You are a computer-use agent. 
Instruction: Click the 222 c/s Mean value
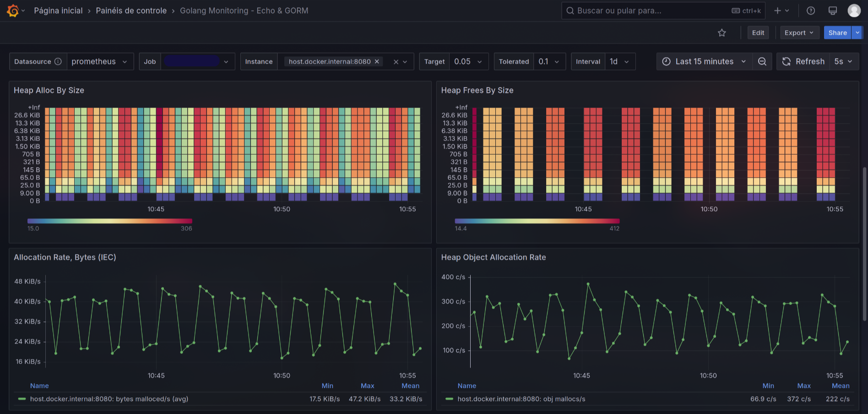(x=838, y=399)
